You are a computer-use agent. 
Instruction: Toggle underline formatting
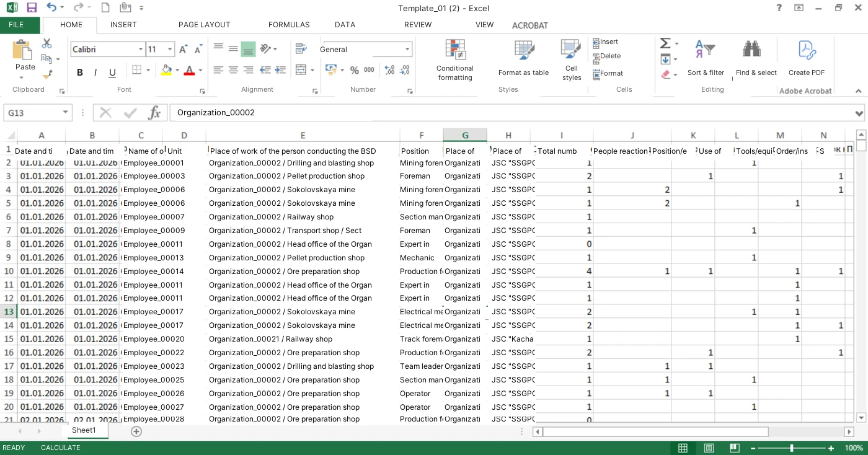tap(112, 73)
